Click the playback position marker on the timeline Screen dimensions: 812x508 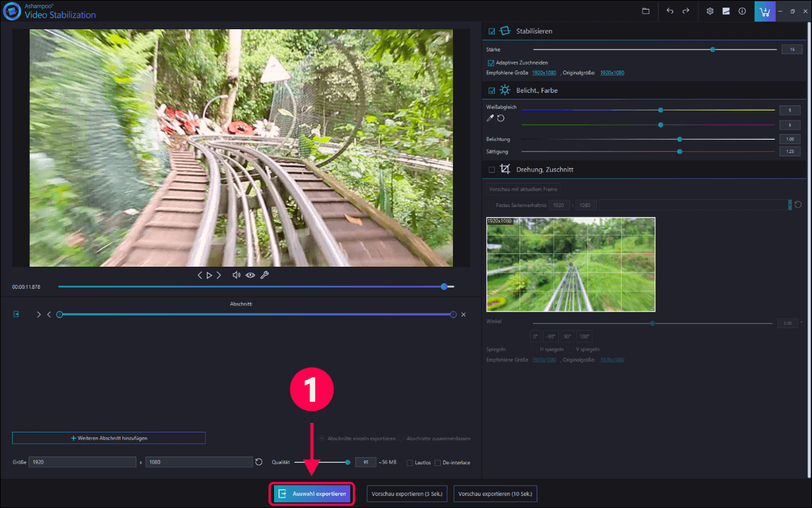click(444, 287)
